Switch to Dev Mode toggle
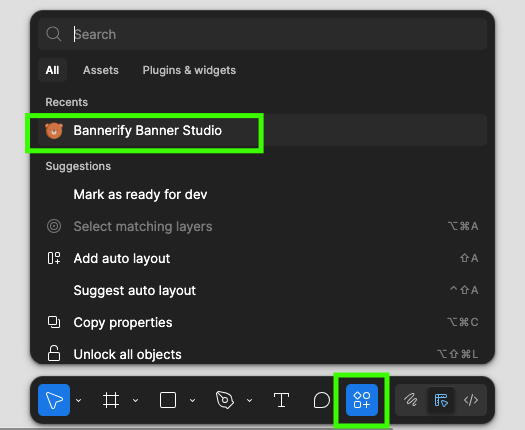This screenshot has height=430, width=525. pyautogui.click(x=471, y=400)
